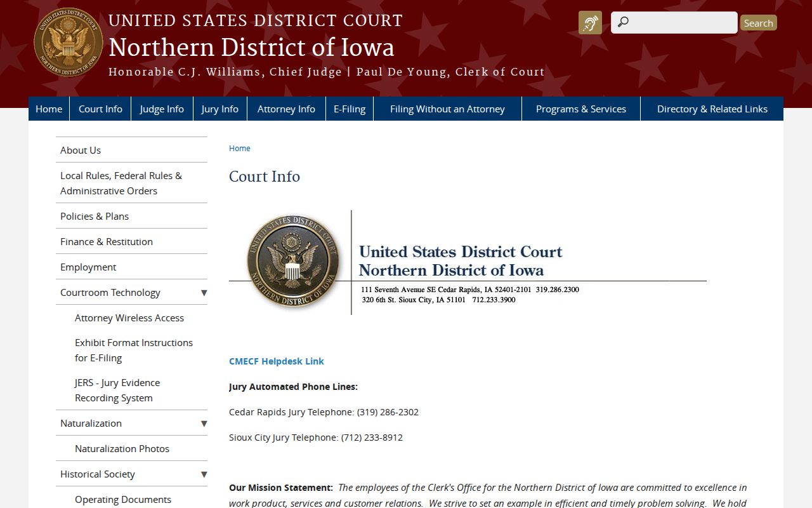Click the Cedar Rapids Jury Telephone line

pyautogui.click(x=324, y=412)
